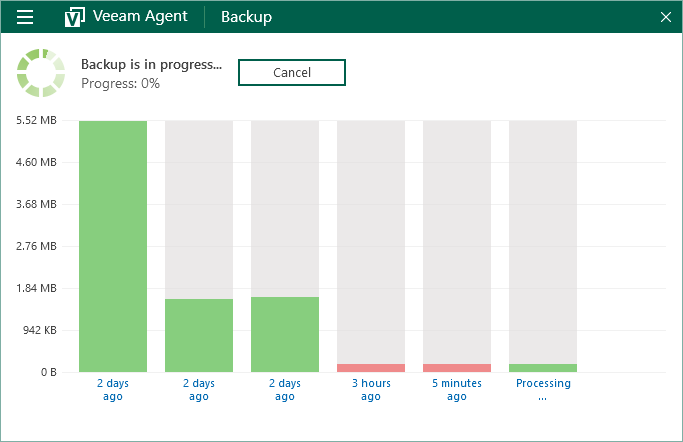The height and width of the screenshot is (442, 683).
Task: Close the Veeam Agent window
Action: (x=666, y=17)
